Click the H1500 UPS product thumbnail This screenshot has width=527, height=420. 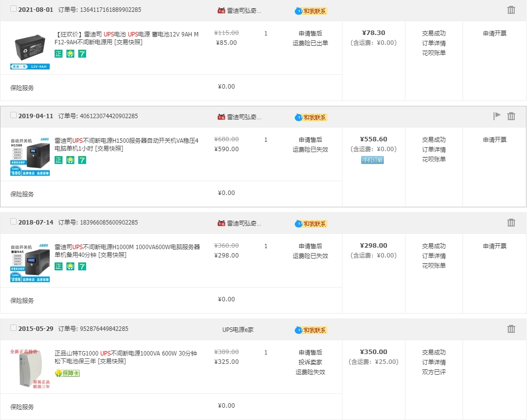point(30,157)
